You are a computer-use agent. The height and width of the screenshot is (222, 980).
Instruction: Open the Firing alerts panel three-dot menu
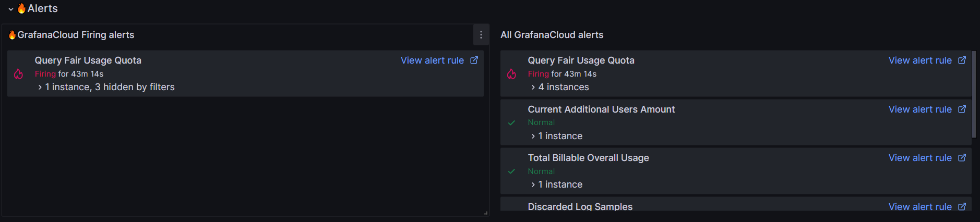pyautogui.click(x=481, y=35)
